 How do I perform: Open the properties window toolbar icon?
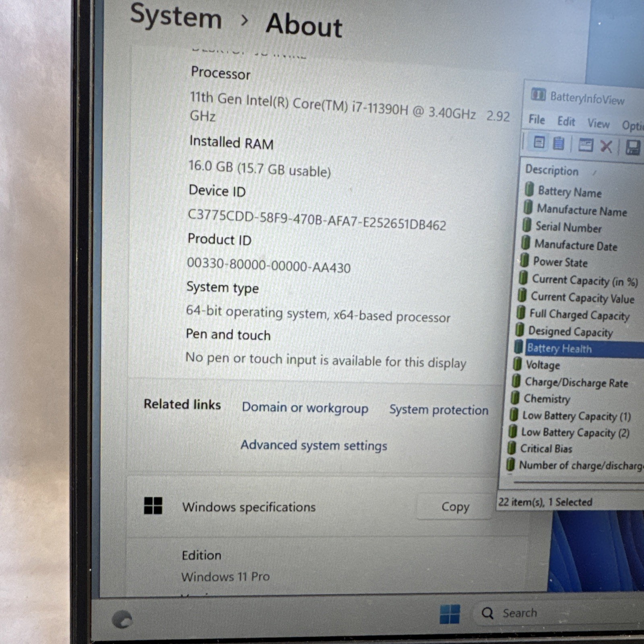click(585, 145)
